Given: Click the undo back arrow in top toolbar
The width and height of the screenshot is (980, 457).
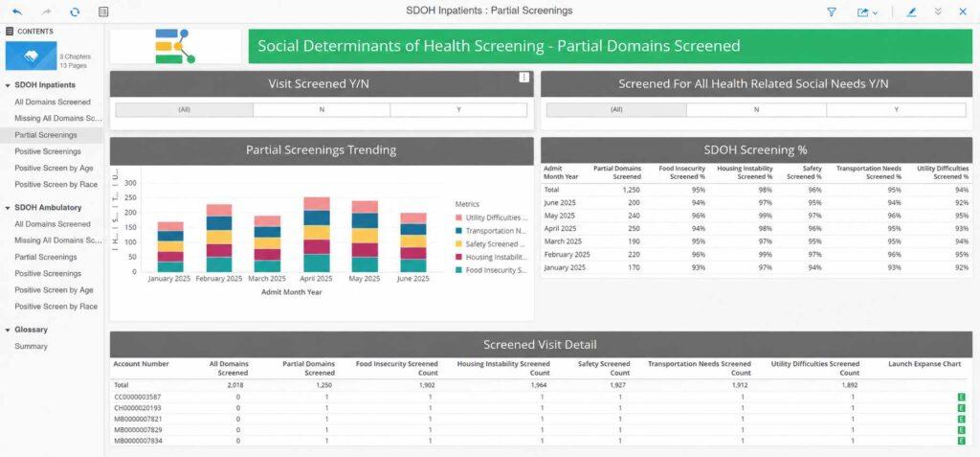Looking at the screenshot, I should point(17,11).
